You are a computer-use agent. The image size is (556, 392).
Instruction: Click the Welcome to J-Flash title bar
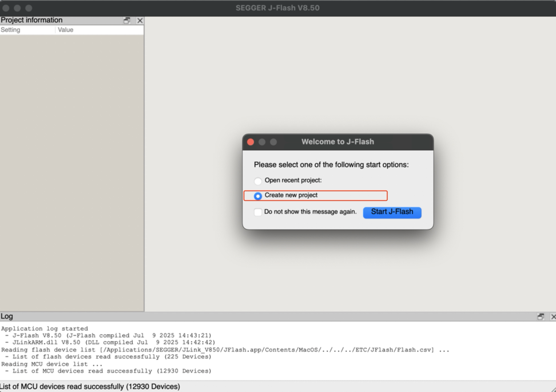click(x=338, y=142)
